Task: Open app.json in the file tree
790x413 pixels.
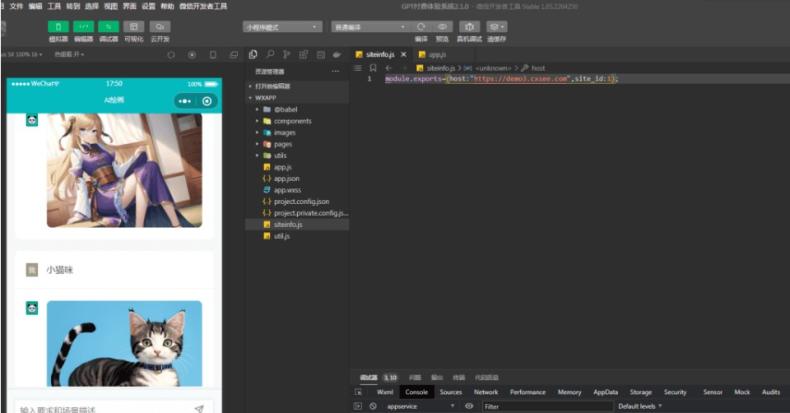Action: pyautogui.click(x=286, y=178)
